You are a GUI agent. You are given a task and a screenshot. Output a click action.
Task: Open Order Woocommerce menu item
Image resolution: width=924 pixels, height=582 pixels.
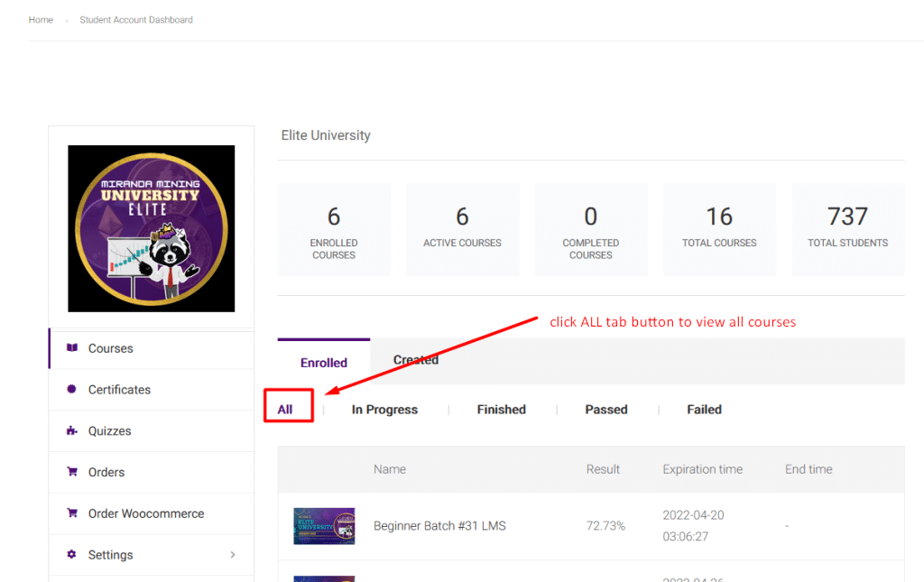[146, 513]
